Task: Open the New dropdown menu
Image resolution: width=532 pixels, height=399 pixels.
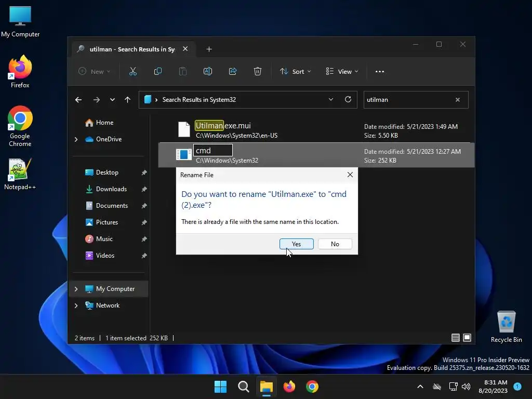Action: click(95, 71)
